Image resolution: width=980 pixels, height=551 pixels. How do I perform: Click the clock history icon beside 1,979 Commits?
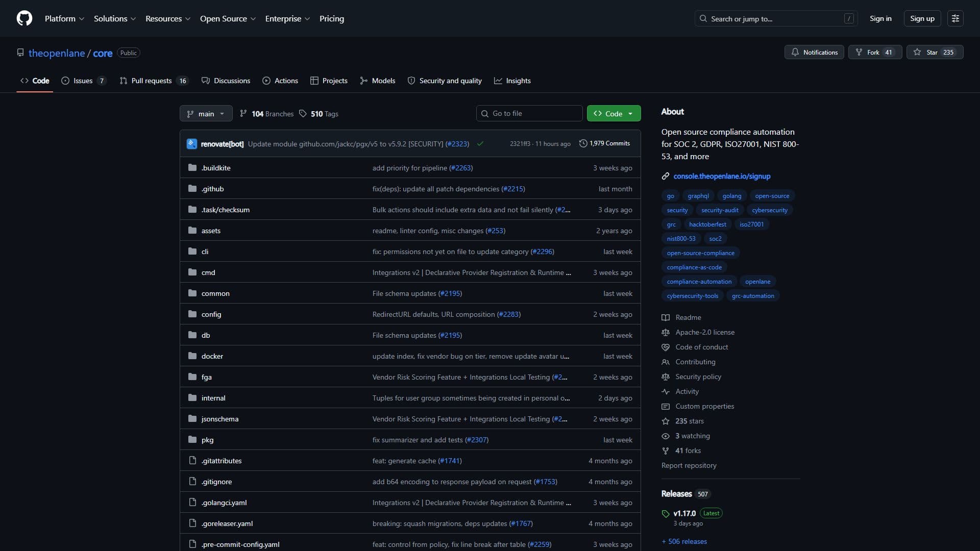(x=583, y=143)
